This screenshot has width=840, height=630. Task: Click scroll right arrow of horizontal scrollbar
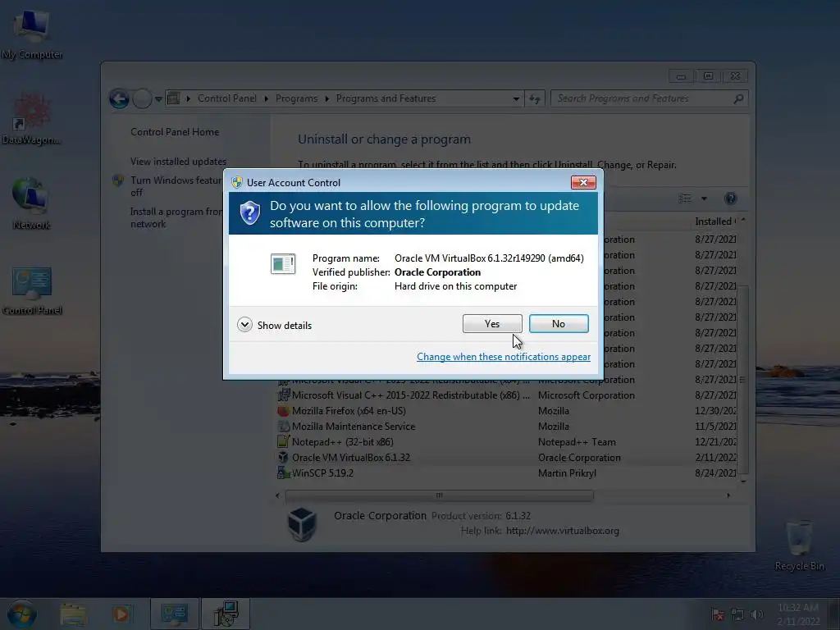tap(728, 495)
